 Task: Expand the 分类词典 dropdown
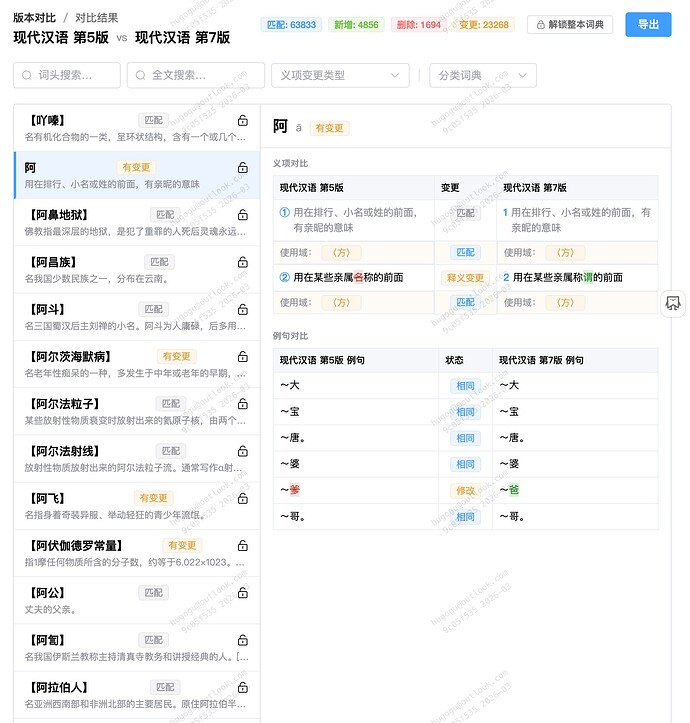pyautogui.click(x=483, y=75)
